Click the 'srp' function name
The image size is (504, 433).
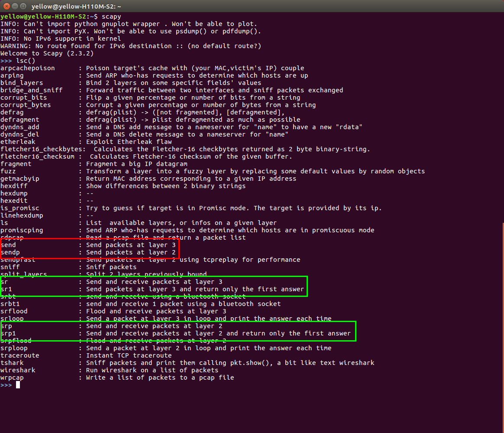tap(6, 326)
